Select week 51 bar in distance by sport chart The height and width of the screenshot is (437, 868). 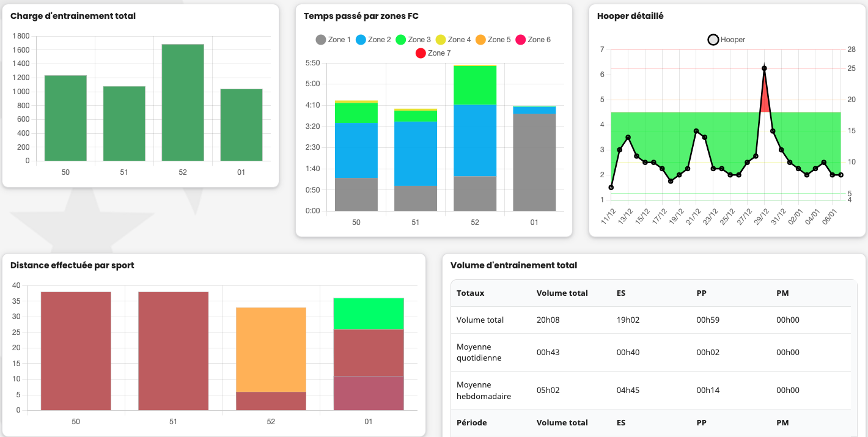173,351
